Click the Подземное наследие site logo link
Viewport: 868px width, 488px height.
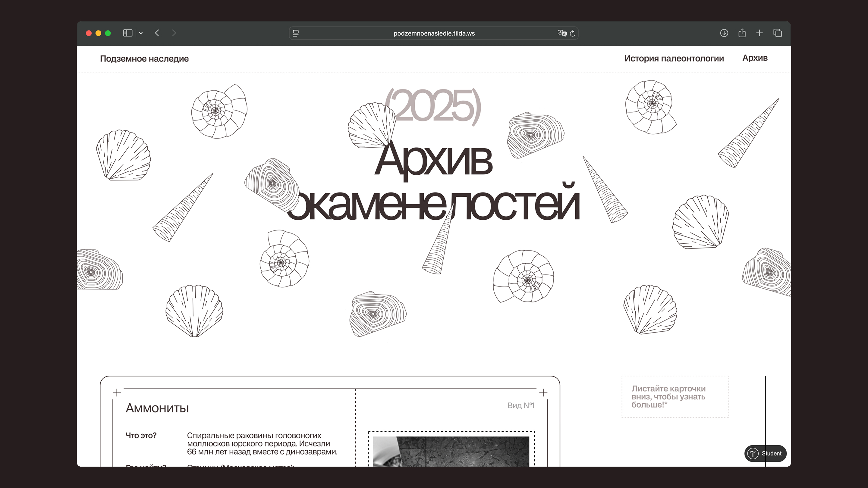pyautogui.click(x=144, y=59)
